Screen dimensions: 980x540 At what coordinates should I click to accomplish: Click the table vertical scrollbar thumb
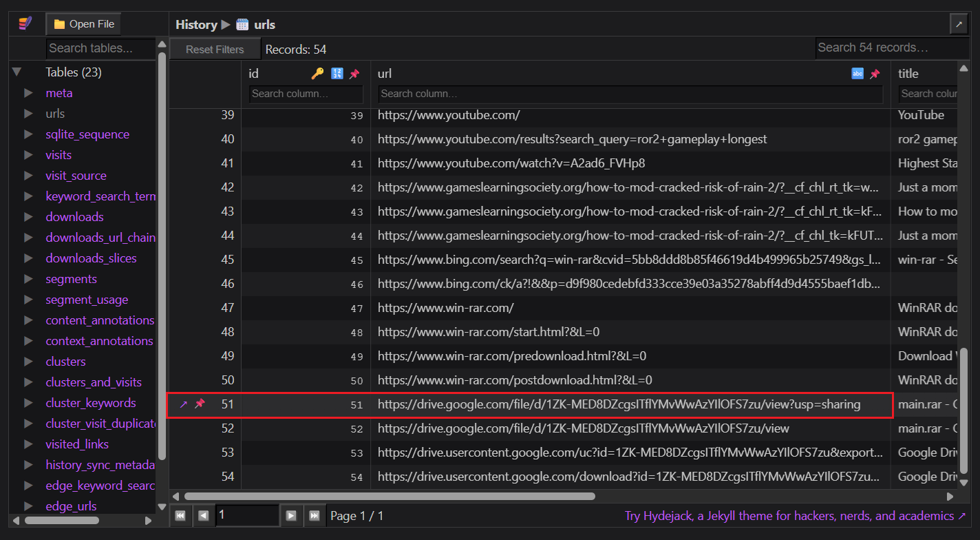pyautogui.click(x=964, y=412)
